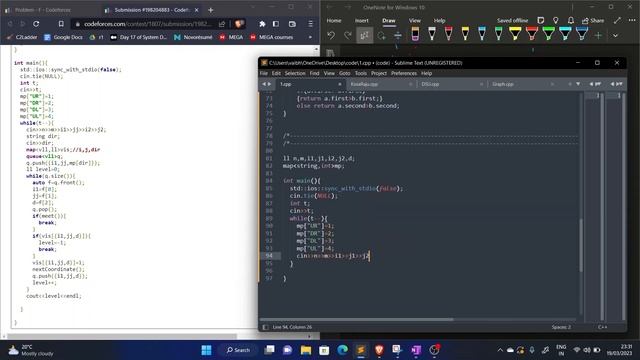The image size is (640, 360).
Task: Select the eraser tool in OneNote
Action: 415,34
